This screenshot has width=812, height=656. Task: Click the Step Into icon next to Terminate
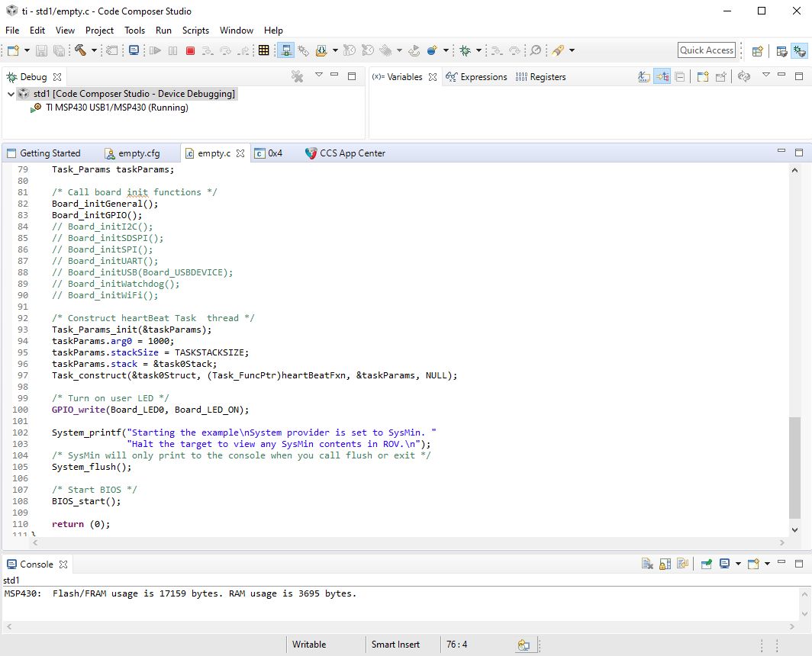point(207,51)
